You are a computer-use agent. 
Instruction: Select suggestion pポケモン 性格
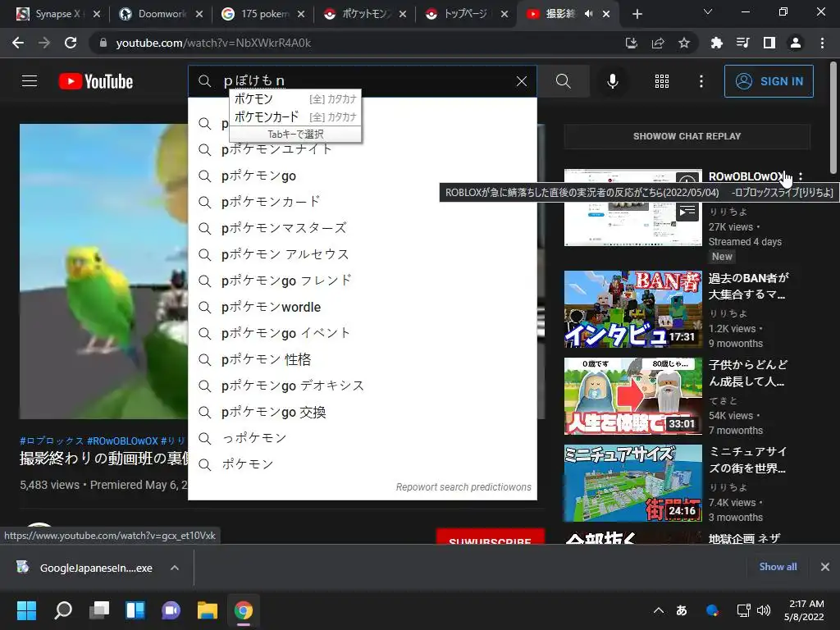(x=362, y=359)
